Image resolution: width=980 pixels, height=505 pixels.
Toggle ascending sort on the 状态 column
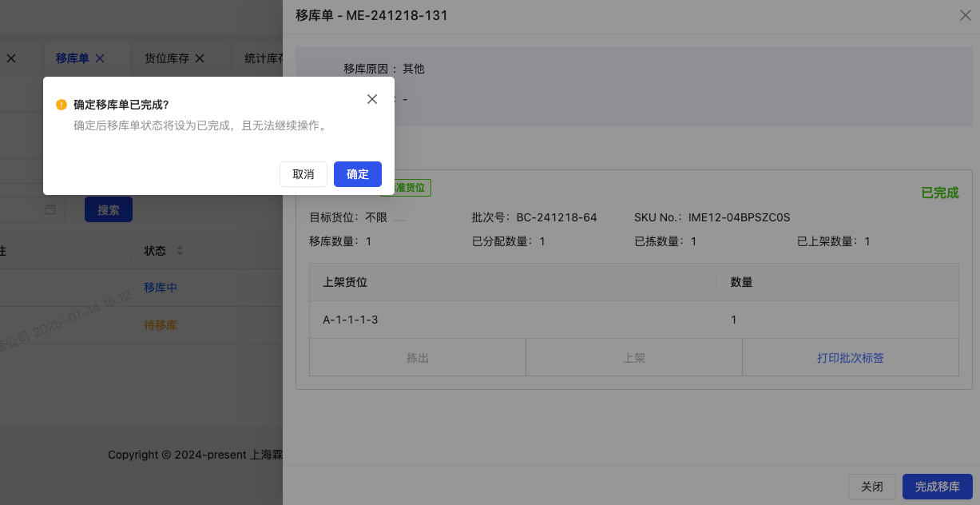point(181,247)
